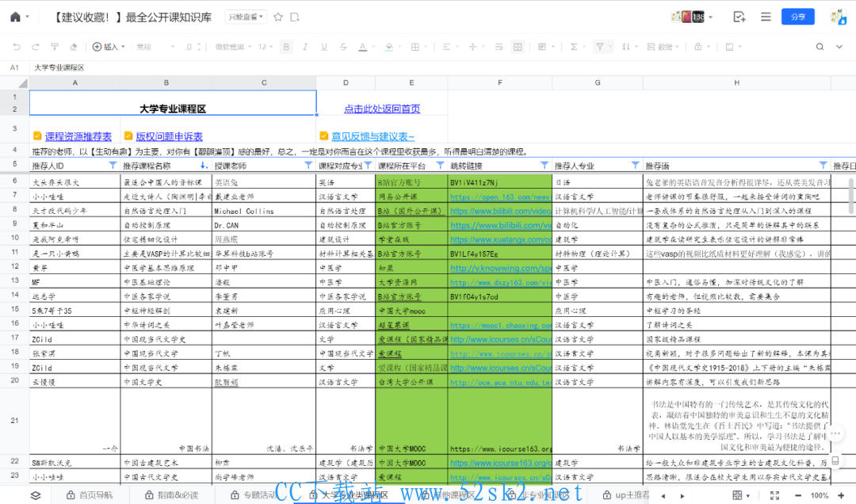This screenshot has height=504, width=856.
Task: Open the xuetangx.com link in row 10
Action: pyautogui.click(x=501, y=239)
